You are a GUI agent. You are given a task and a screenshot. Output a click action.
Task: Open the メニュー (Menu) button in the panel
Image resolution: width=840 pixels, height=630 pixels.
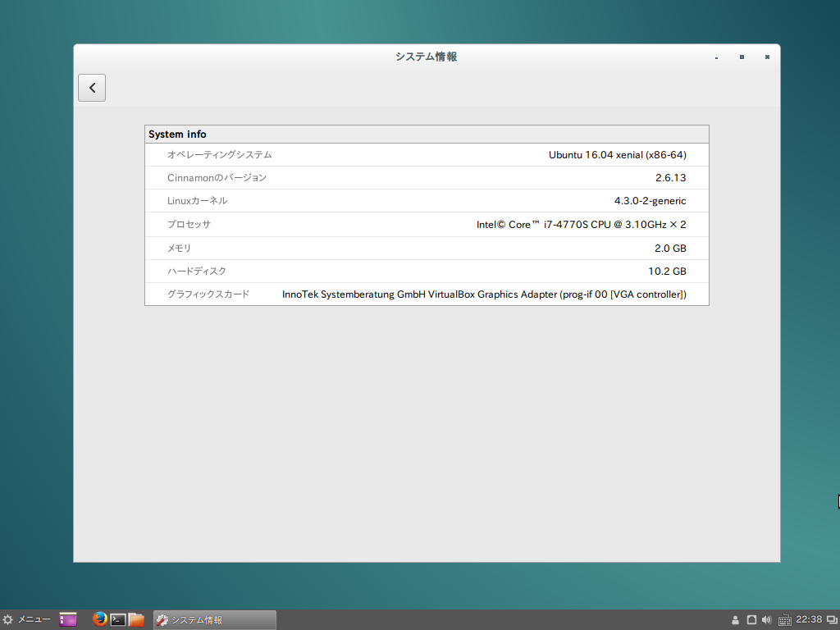tap(27, 620)
